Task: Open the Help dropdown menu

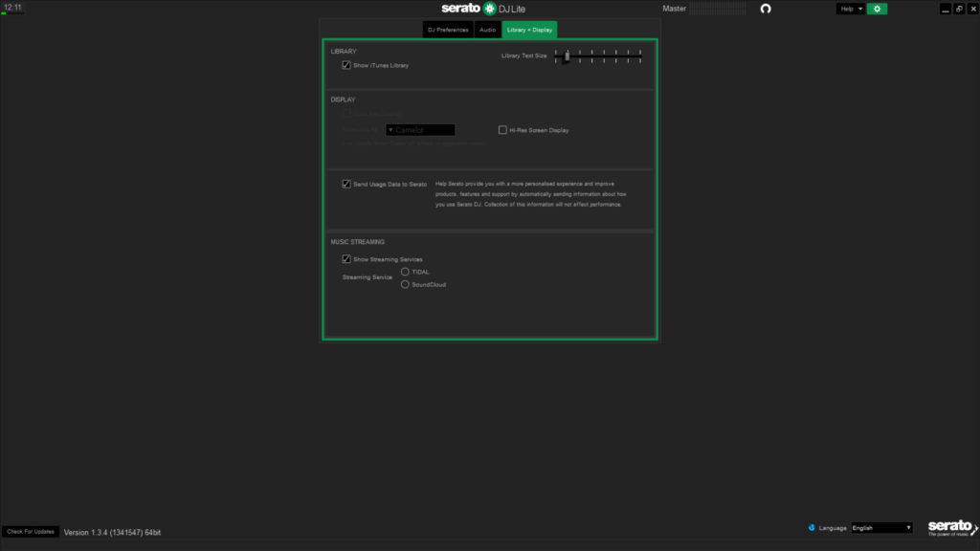Action: pos(851,9)
